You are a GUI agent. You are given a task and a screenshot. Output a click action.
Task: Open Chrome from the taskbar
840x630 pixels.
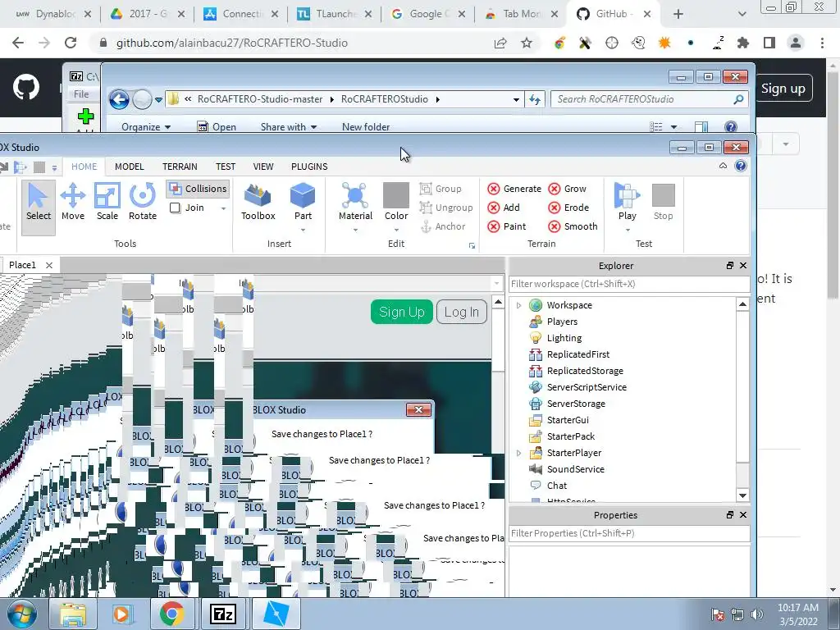(x=171, y=614)
